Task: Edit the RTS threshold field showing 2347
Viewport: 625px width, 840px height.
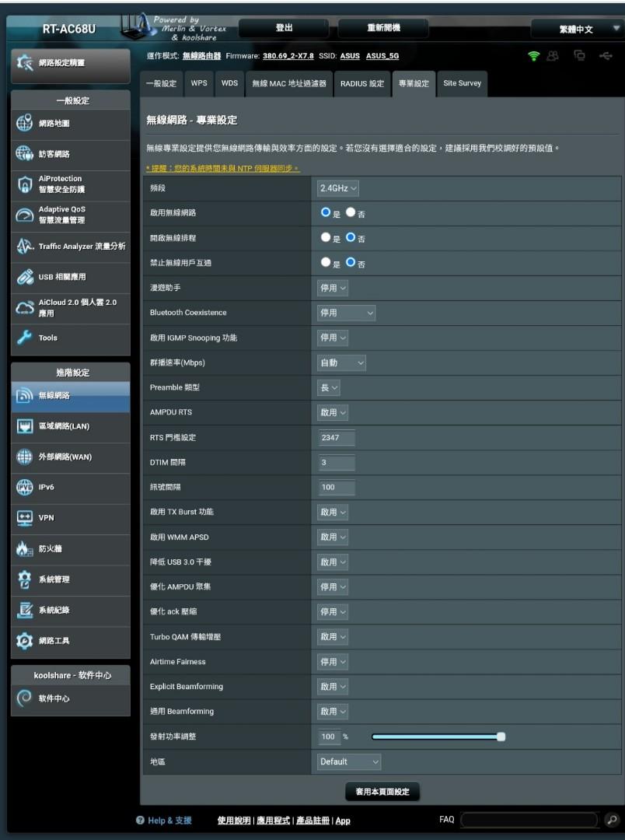Action: tap(336, 437)
